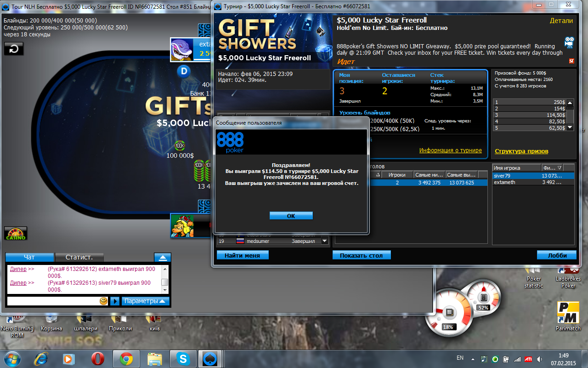Sort tables by 'Самые ни…' column header
Screen dimensions: 588x368
(429, 175)
